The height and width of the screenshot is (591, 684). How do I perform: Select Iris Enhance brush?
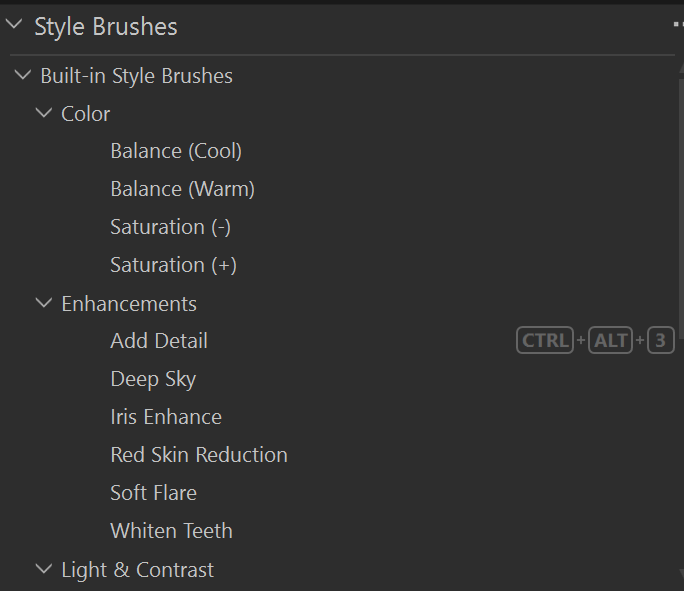coord(166,417)
